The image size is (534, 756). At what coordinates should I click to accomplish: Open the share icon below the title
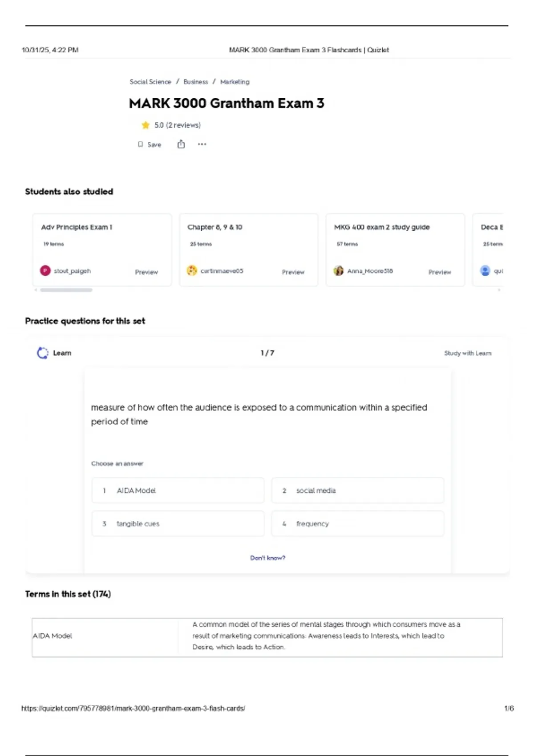(x=181, y=144)
